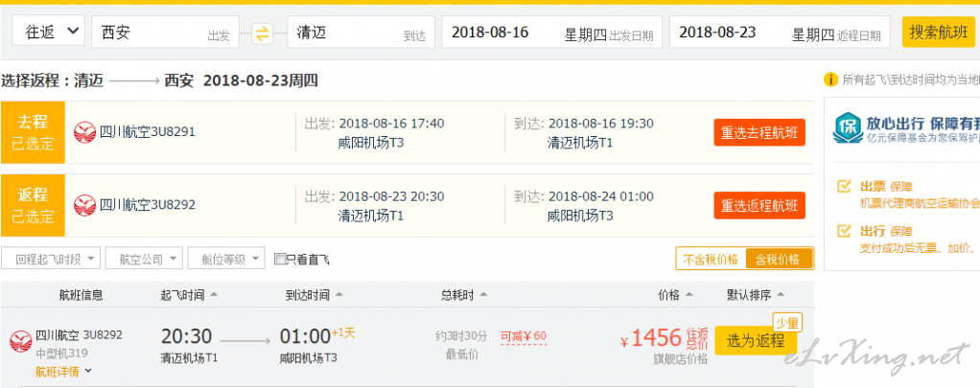Sort by the 价格 column header
This screenshot has width=980, height=388.
point(675,295)
